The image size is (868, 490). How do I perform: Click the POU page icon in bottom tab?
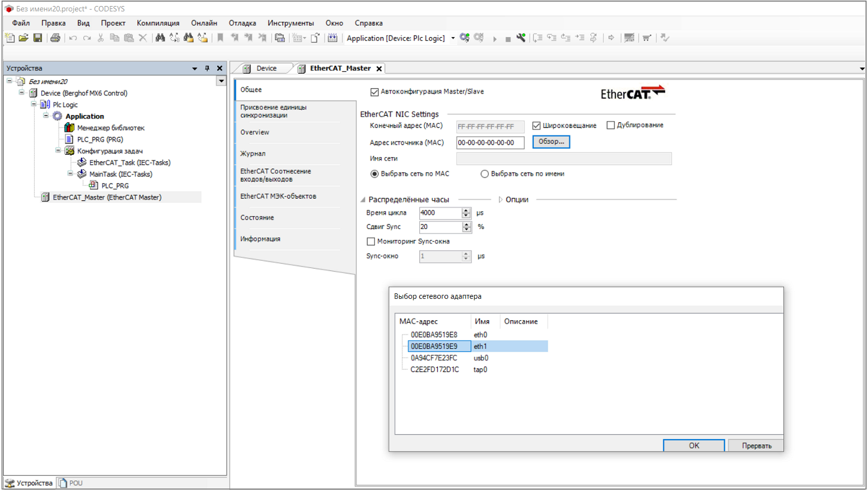click(63, 483)
